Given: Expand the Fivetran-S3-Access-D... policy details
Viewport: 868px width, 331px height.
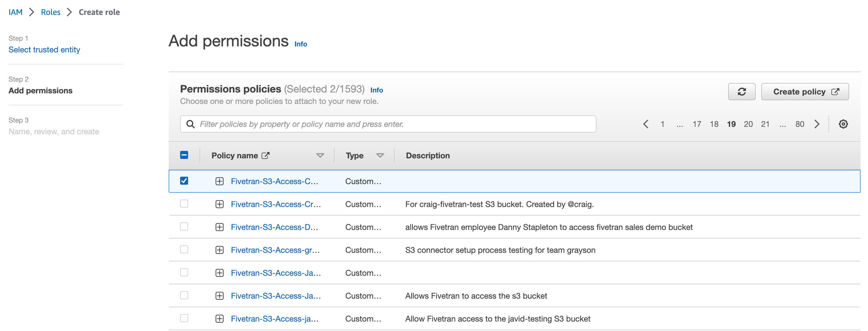Looking at the screenshot, I should (219, 227).
